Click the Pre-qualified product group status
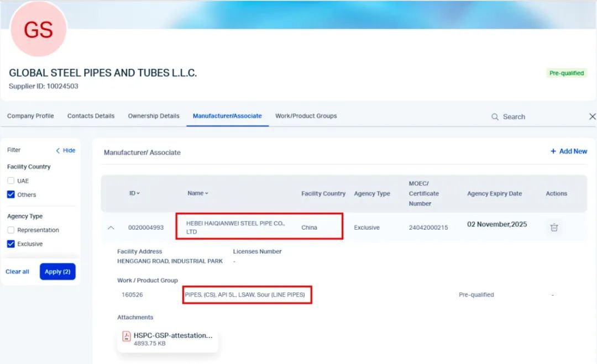 pos(476,295)
